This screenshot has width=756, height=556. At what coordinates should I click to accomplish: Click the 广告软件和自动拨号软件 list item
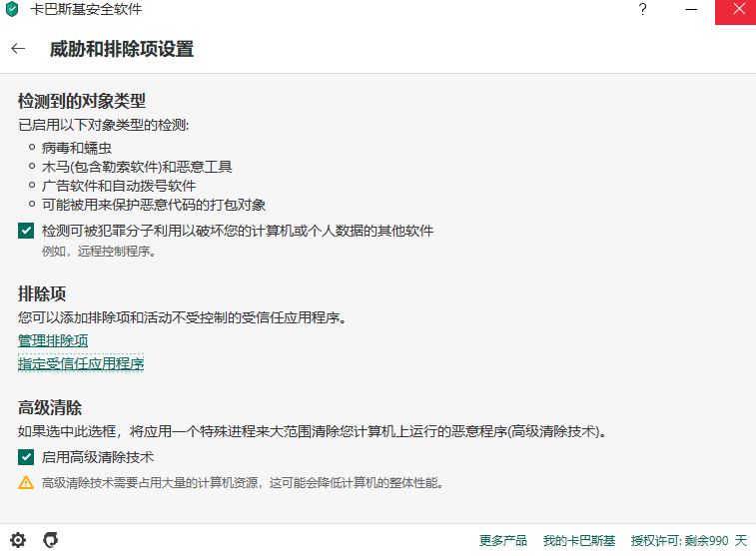[119, 186]
